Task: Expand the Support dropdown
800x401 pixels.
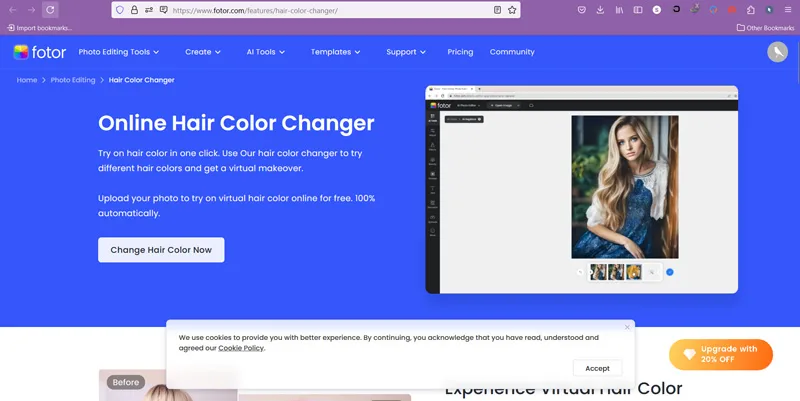Action: [x=406, y=52]
